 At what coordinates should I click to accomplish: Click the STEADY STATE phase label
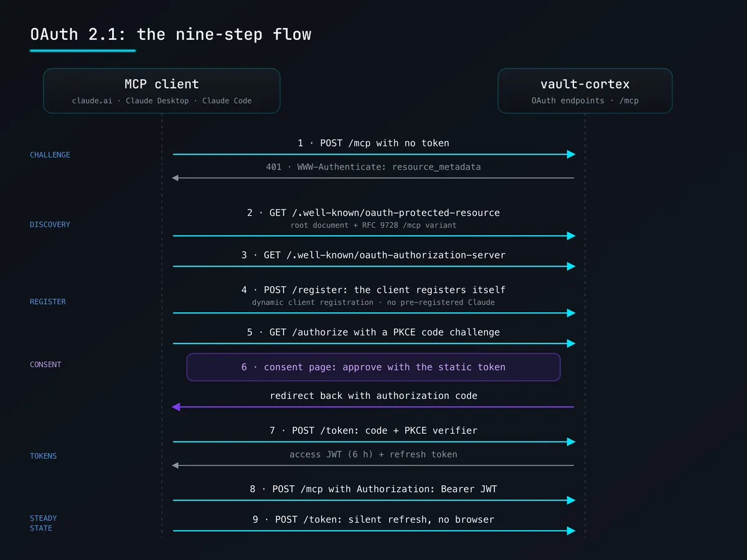point(43,523)
